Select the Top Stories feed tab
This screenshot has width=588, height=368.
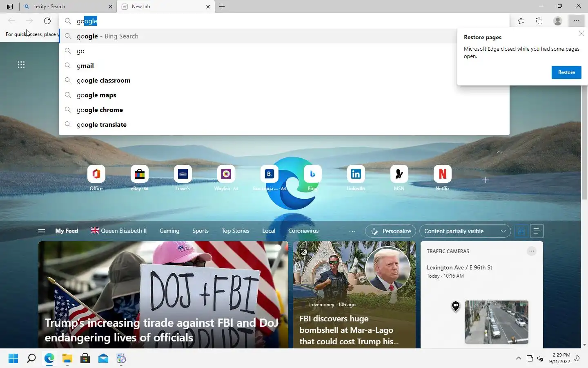pos(235,231)
